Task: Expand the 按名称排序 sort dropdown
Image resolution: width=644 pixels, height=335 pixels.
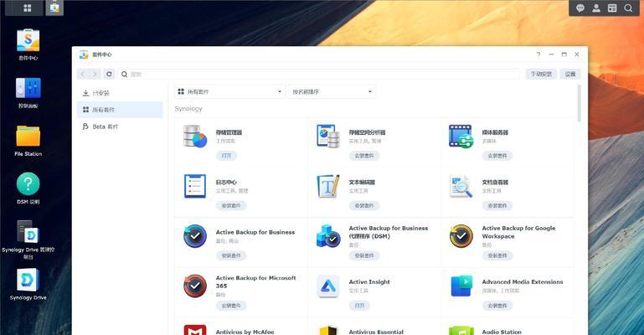Action: point(332,91)
